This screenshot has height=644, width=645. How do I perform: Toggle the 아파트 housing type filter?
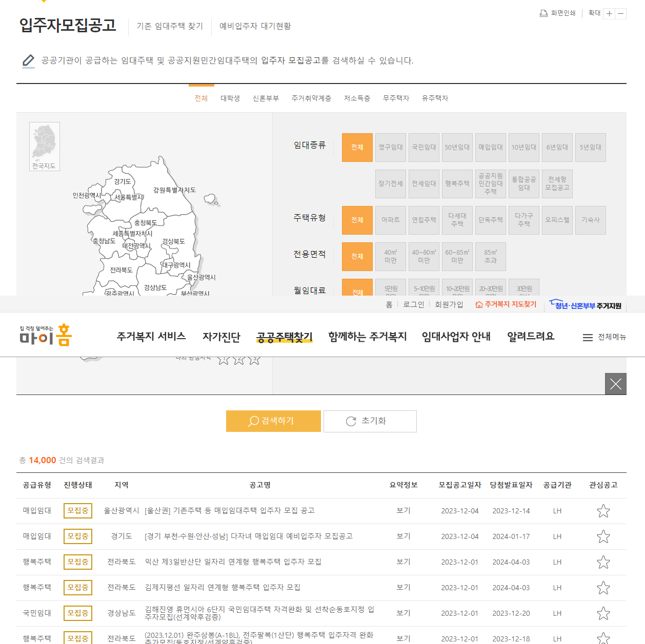(x=390, y=220)
